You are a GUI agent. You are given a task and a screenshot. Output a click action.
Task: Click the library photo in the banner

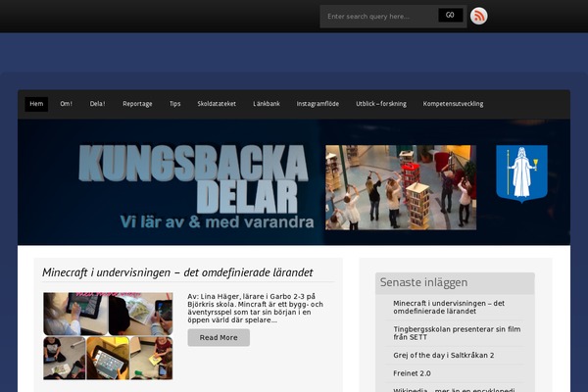[x=401, y=187]
